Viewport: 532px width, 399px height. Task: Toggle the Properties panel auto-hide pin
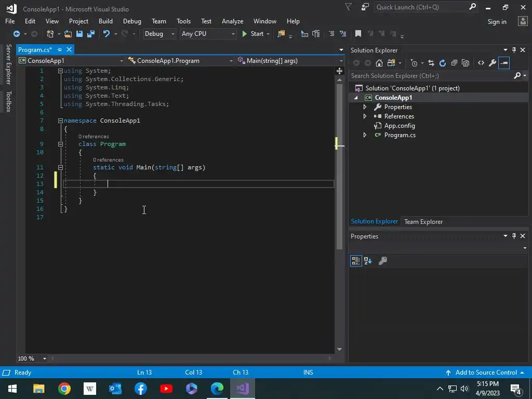[x=514, y=236]
